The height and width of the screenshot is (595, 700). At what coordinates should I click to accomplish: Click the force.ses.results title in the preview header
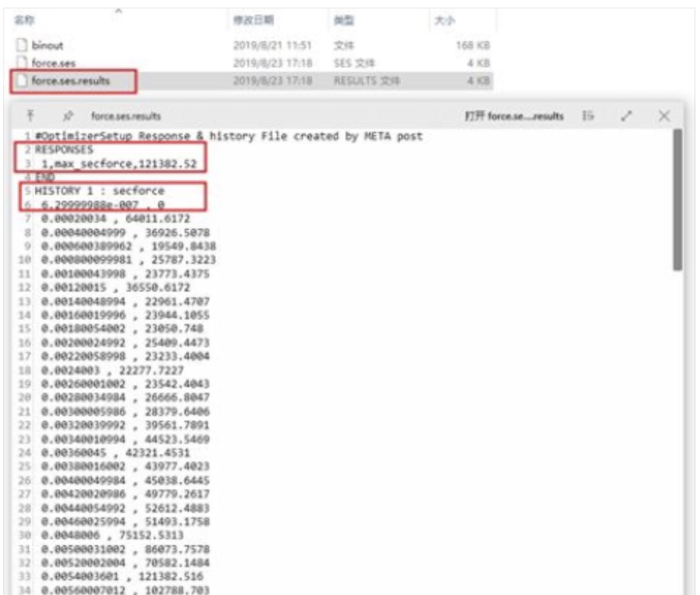pos(126,116)
